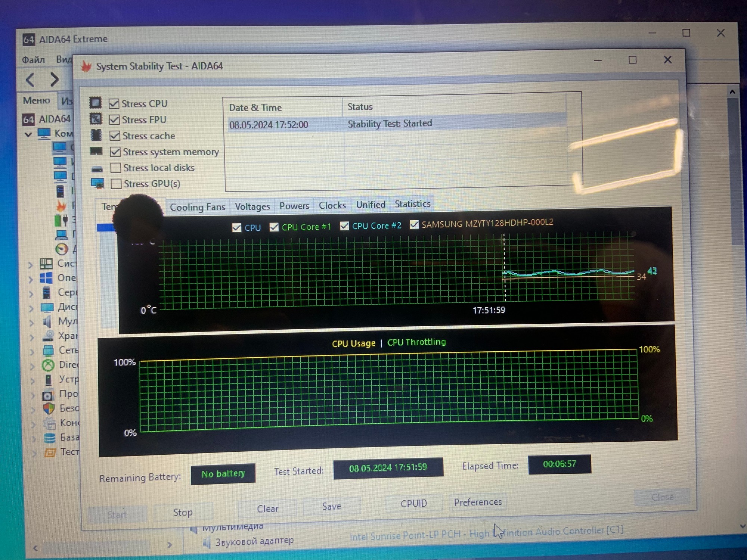
Task: Select the database 'База' tree icon
Action: 49,438
